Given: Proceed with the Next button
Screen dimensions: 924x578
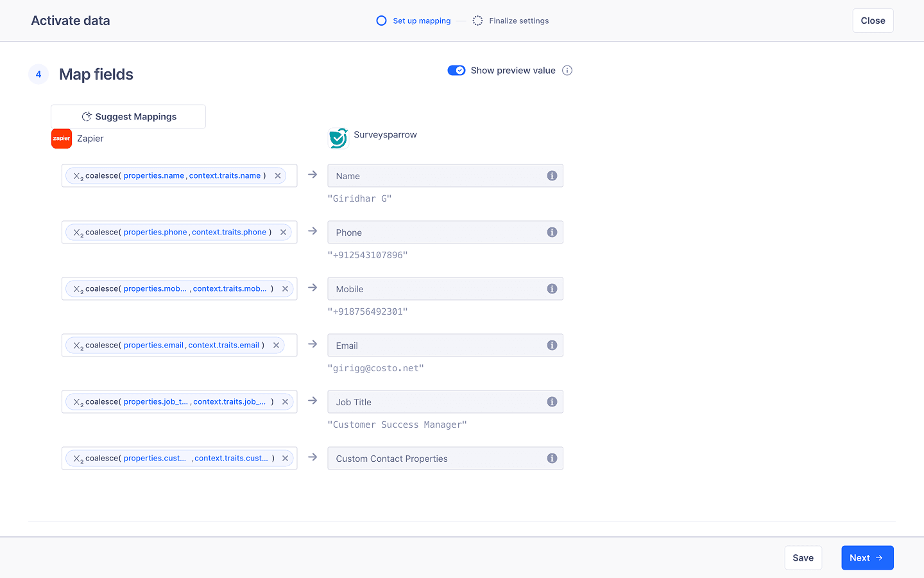Looking at the screenshot, I should click(867, 558).
